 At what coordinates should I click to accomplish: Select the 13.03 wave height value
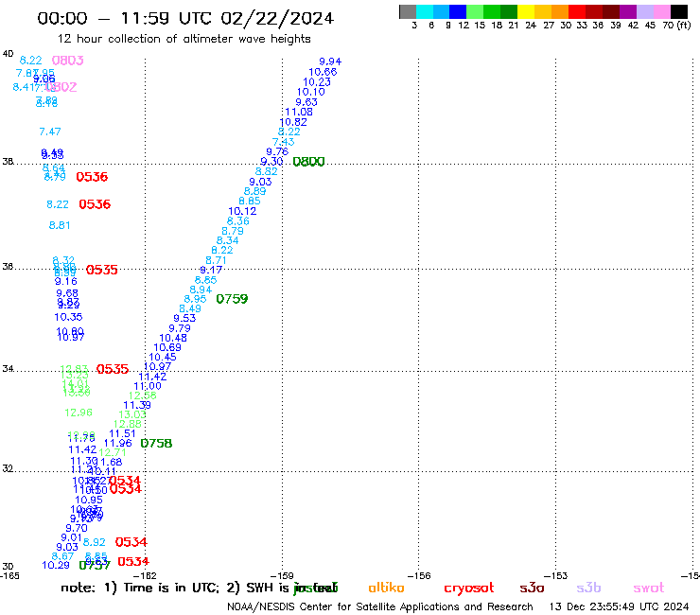[x=132, y=415]
